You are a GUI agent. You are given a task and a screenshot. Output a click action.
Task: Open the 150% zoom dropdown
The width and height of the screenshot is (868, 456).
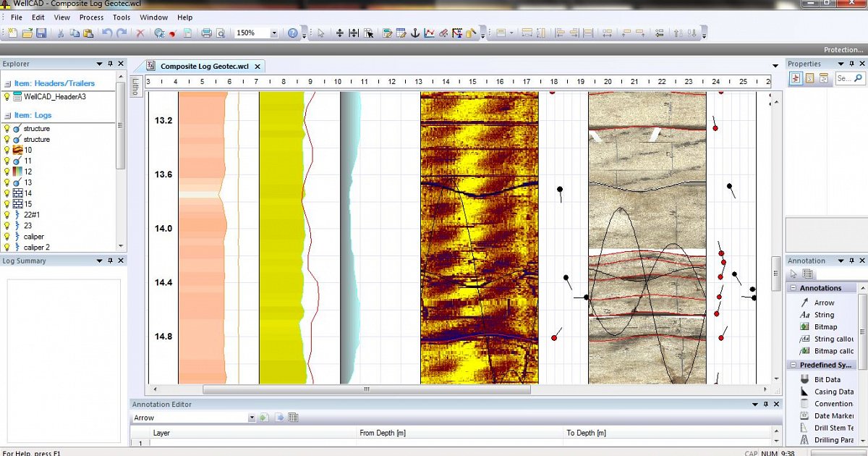click(274, 33)
